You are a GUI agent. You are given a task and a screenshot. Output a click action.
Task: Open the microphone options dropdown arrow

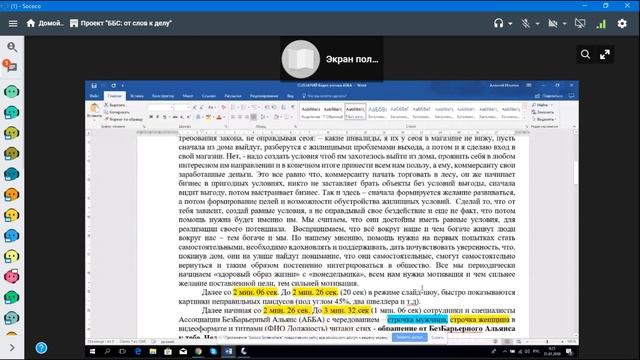pyautogui.click(x=537, y=24)
